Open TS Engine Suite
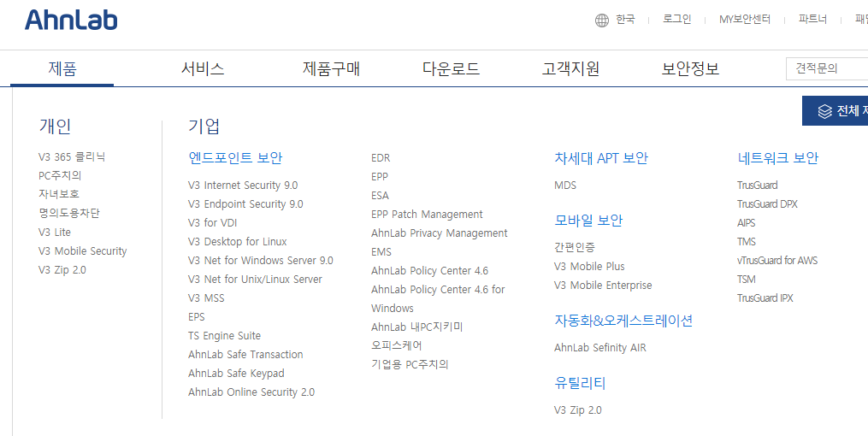Viewport: 868px width, 436px height. coord(224,336)
